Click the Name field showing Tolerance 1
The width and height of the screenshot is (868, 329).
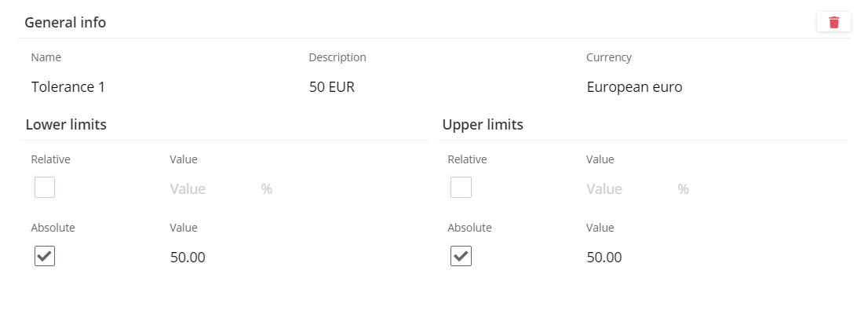(x=68, y=87)
